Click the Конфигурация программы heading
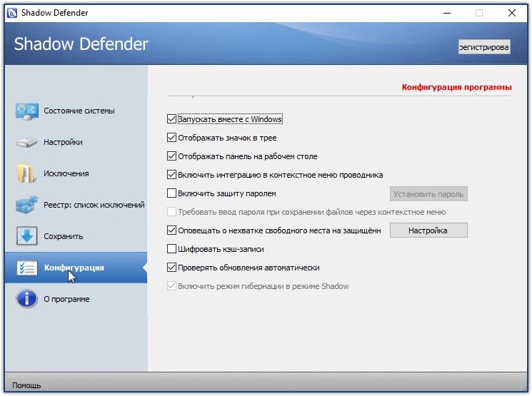 click(x=457, y=88)
